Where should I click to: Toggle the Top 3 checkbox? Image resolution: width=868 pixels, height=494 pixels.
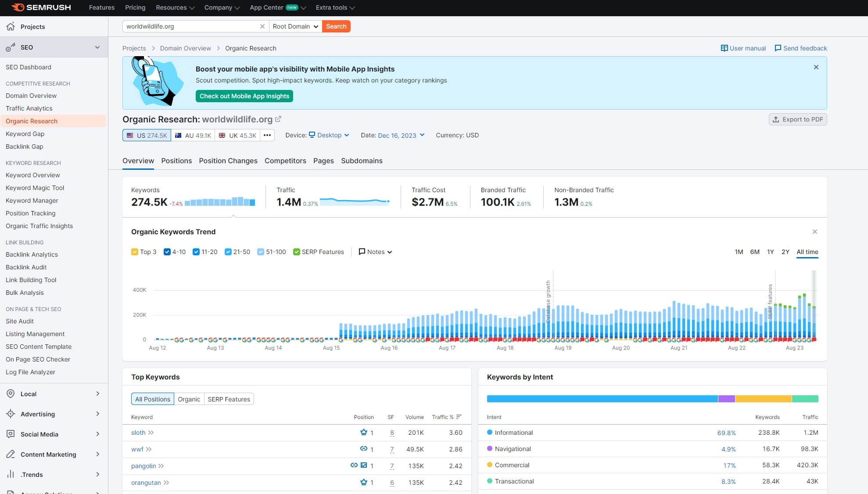coord(135,252)
